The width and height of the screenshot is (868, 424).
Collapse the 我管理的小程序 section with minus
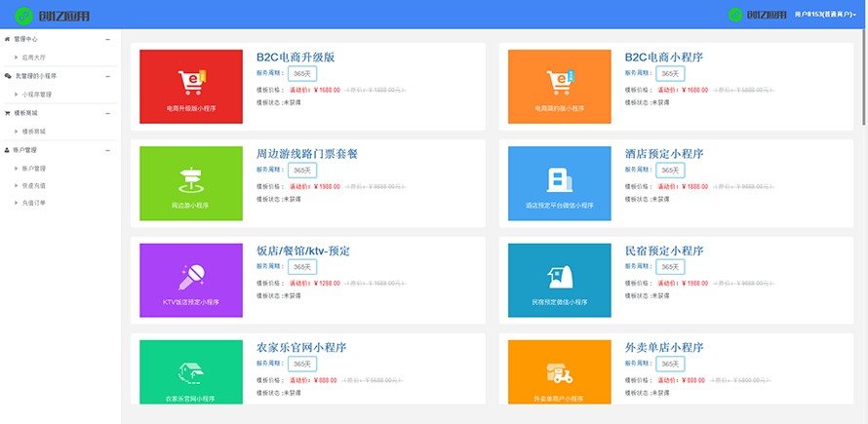[108, 76]
